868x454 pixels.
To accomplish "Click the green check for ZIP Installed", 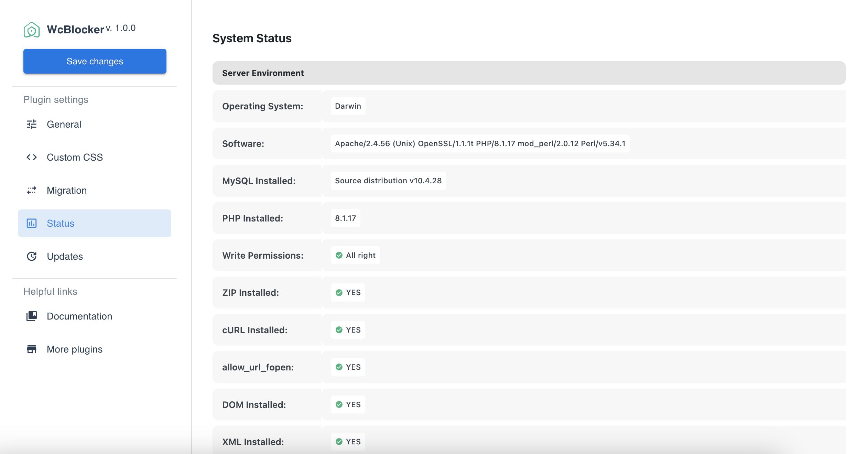I will 339,293.
